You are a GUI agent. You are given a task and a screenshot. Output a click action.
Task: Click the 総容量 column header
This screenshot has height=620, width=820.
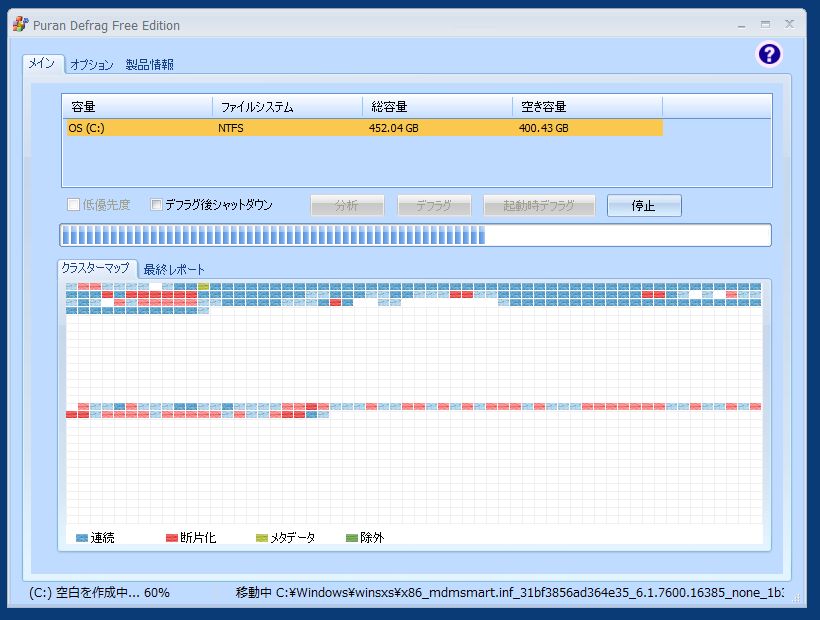click(x=437, y=107)
